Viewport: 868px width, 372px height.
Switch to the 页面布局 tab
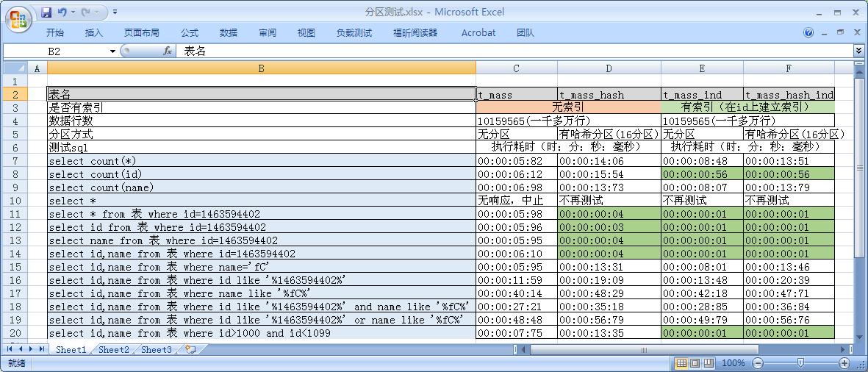coord(141,32)
